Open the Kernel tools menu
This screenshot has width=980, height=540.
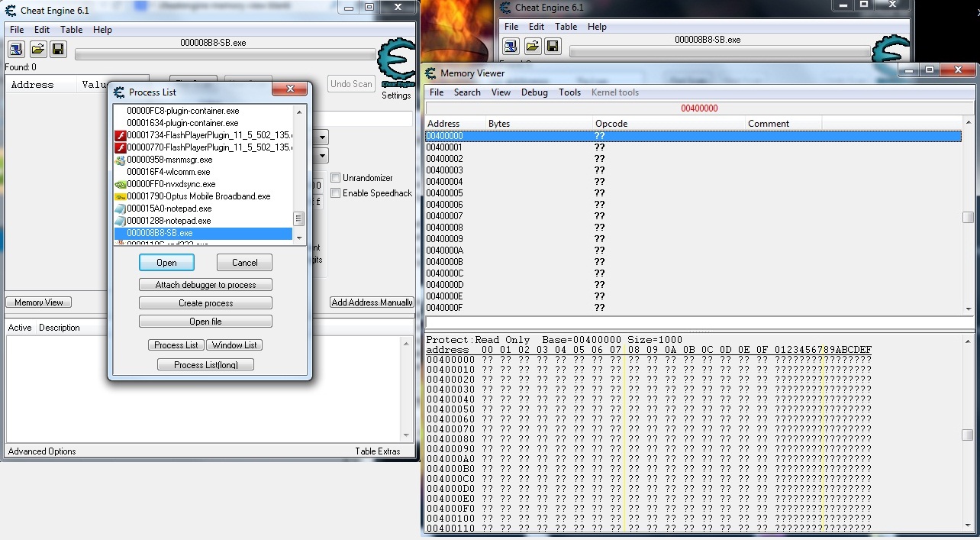tap(614, 92)
